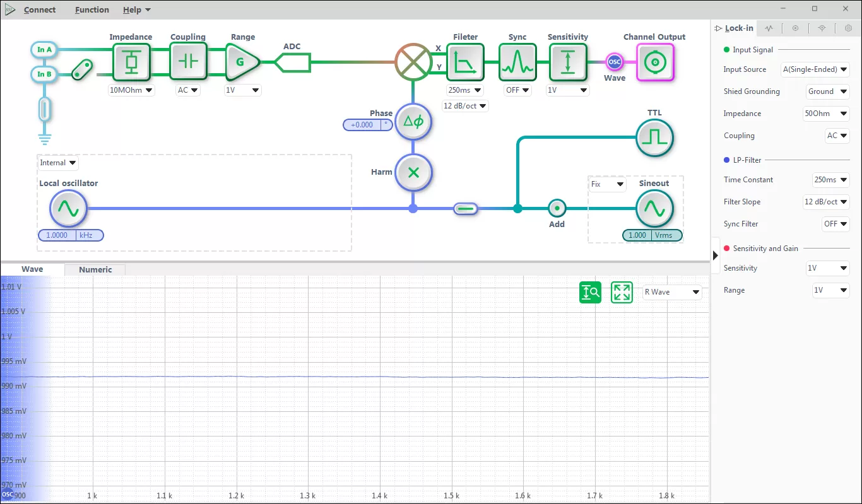This screenshot has width=862, height=504.
Task: Toggle the switch between oscillator and Add
Action: tap(466, 209)
